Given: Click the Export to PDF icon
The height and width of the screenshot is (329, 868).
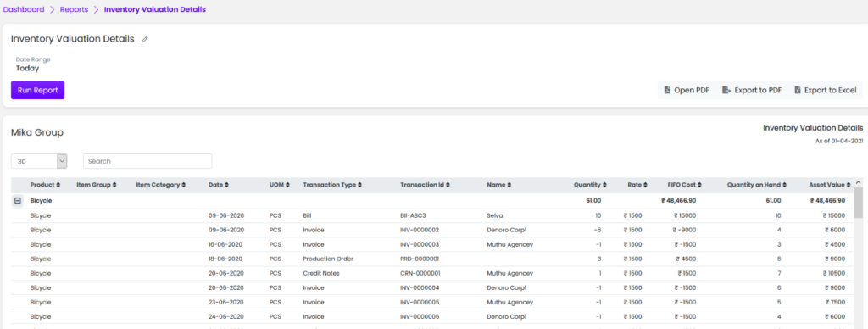Looking at the screenshot, I should [x=726, y=90].
